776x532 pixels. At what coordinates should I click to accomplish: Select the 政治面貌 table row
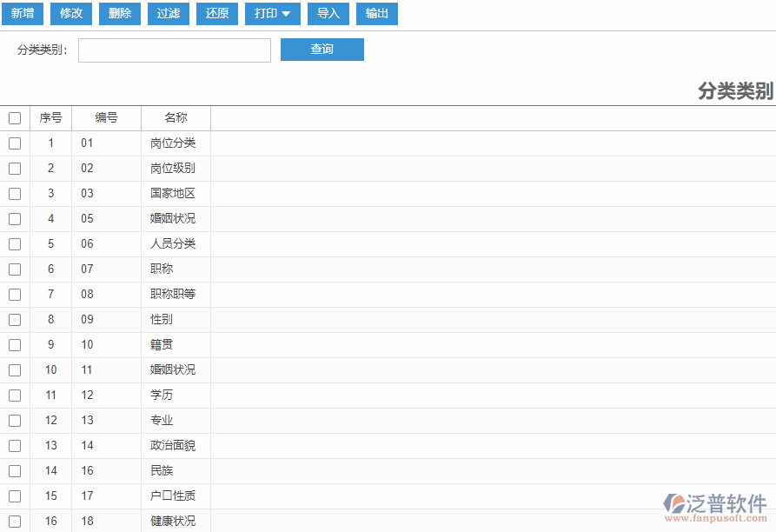tap(176, 445)
